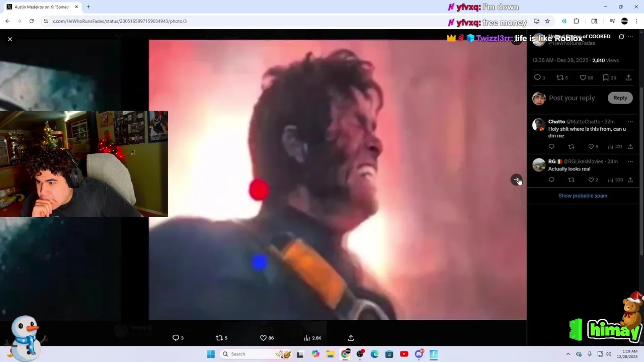Image resolution: width=644 pixels, height=362 pixels.
Task: Open the audio extension icon in toolbar
Action: [564, 21]
